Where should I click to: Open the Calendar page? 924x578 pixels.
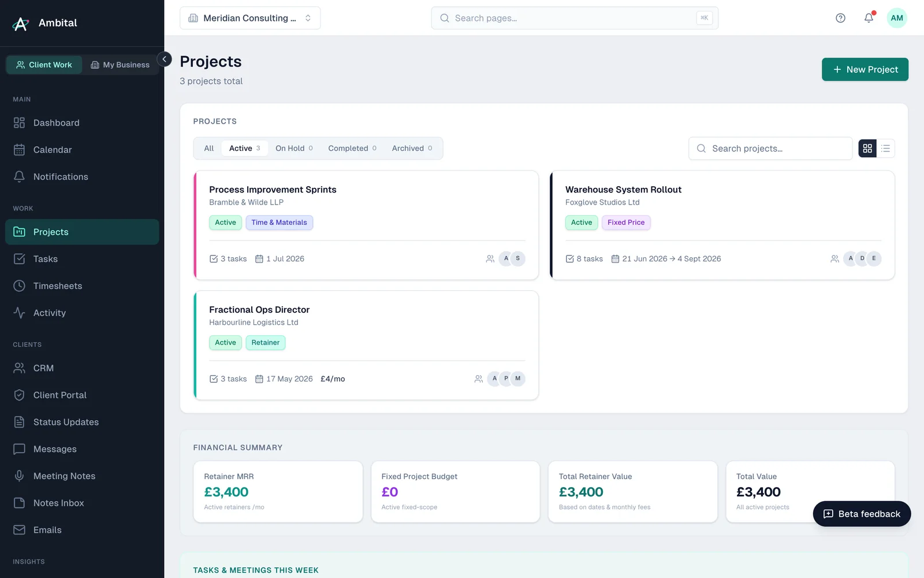tap(82, 150)
